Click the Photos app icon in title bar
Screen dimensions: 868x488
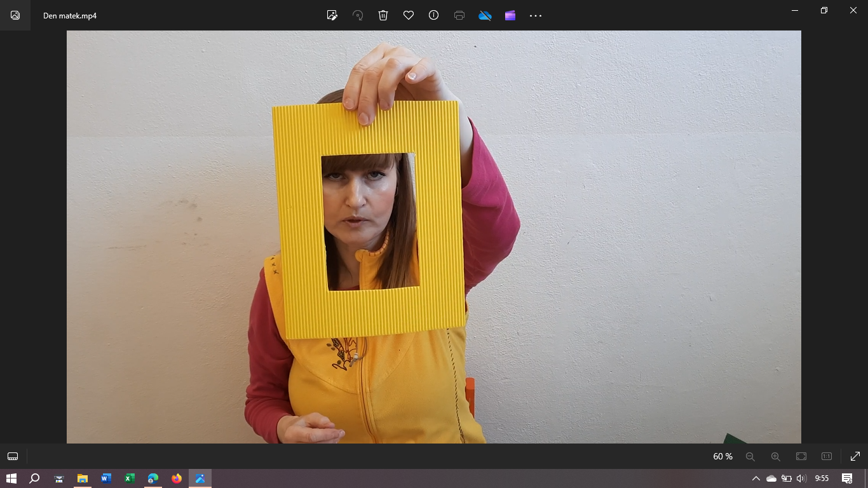[15, 15]
